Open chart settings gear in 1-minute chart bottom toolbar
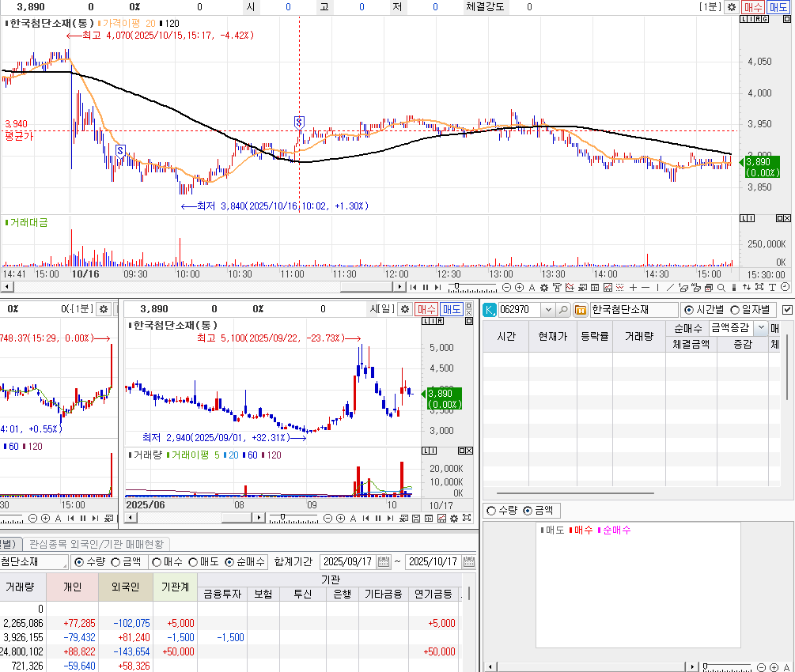This screenshot has width=795, height=672. coord(544,287)
